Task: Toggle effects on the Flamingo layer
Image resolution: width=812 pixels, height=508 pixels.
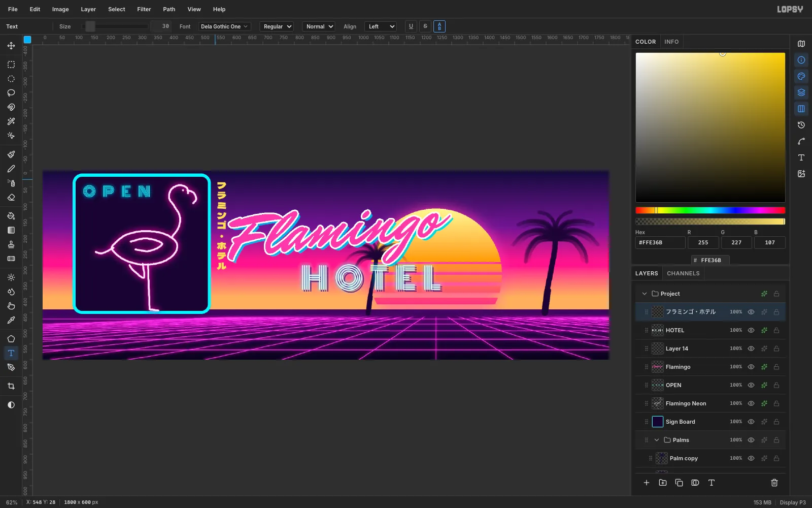Action: [x=764, y=367]
